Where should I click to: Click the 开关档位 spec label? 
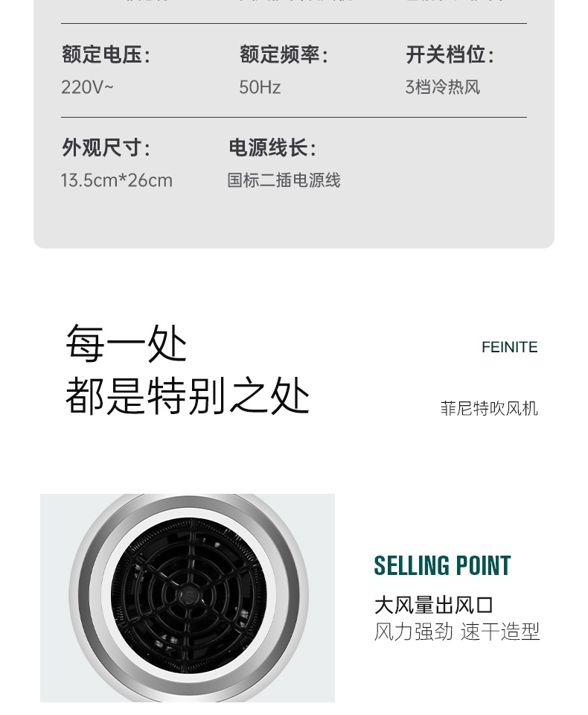(450, 55)
